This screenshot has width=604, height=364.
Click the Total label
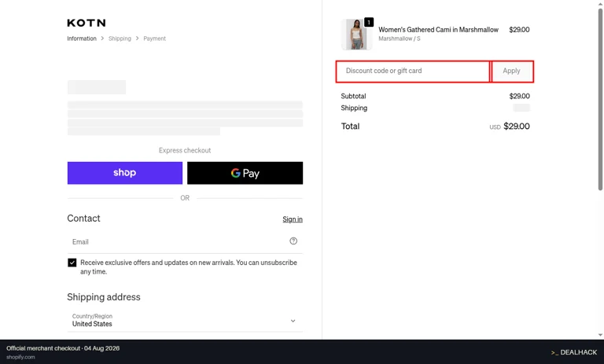tap(350, 127)
